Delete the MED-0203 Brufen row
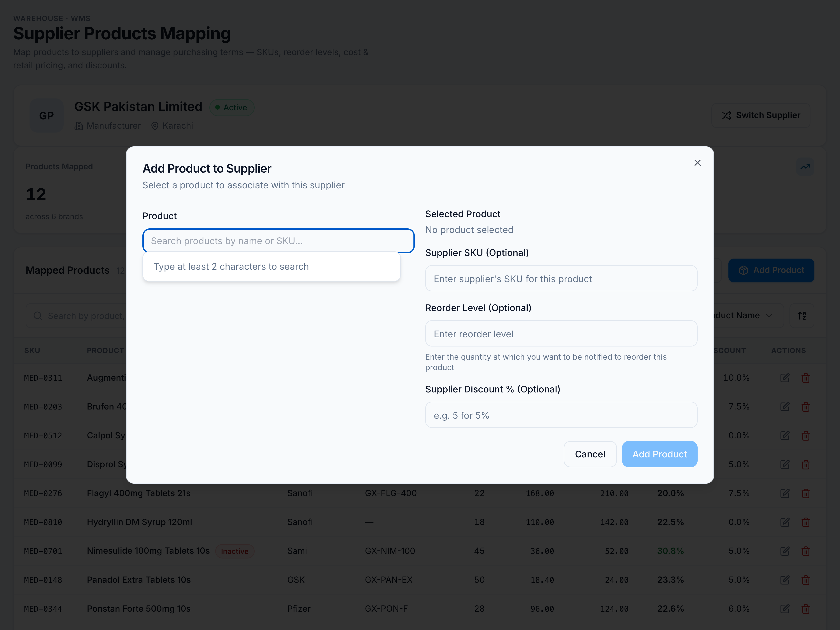The height and width of the screenshot is (630, 840). click(805, 407)
